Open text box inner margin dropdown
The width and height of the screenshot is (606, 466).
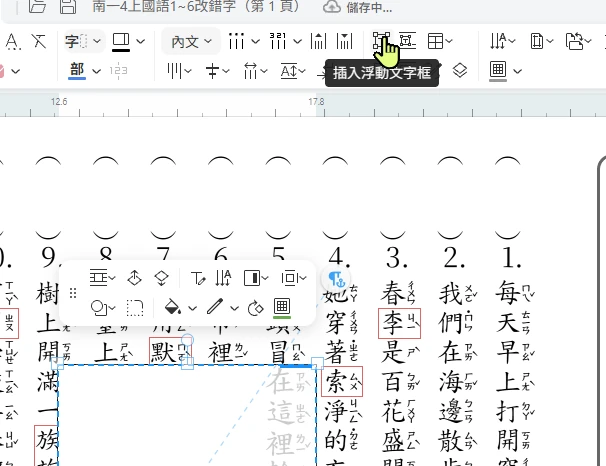tap(294, 278)
